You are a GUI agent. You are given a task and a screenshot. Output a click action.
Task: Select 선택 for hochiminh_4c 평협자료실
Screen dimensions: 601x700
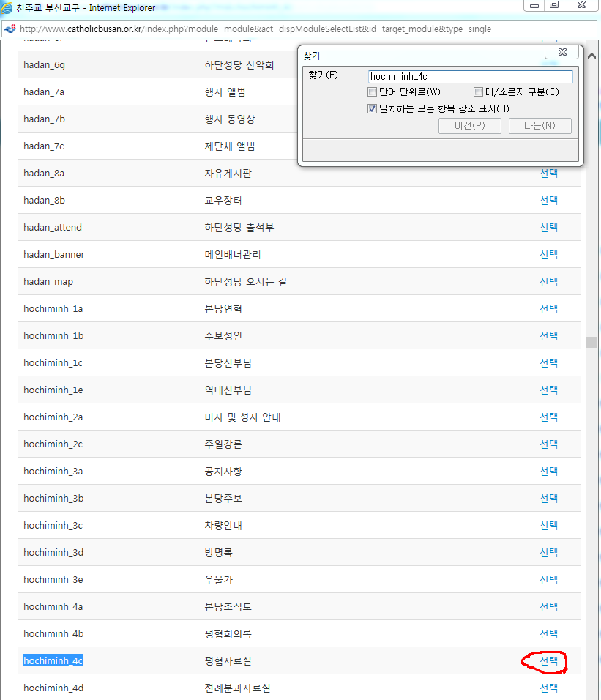[x=548, y=660]
